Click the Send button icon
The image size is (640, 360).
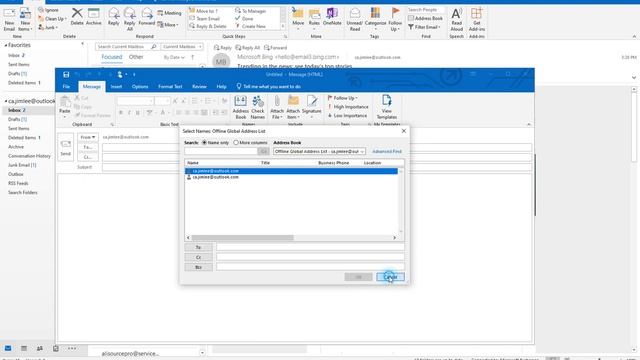pos(66,148)
